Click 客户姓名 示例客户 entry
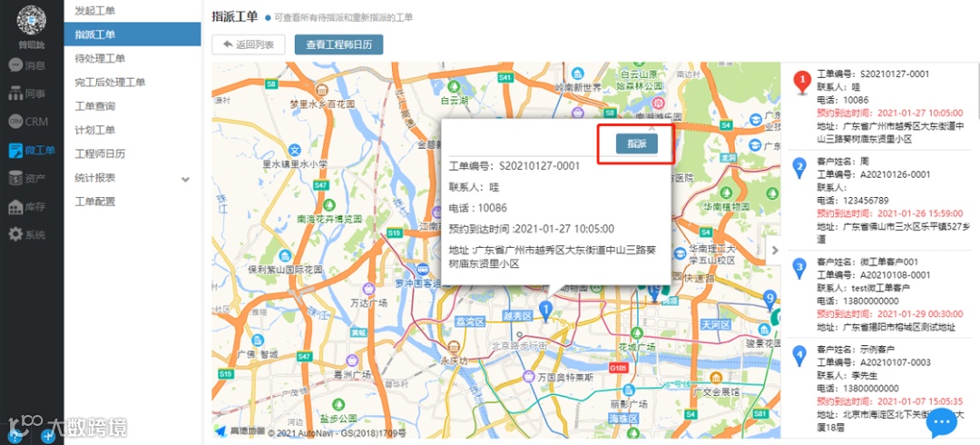Screen dimensions: 980x445 [857, 349]
